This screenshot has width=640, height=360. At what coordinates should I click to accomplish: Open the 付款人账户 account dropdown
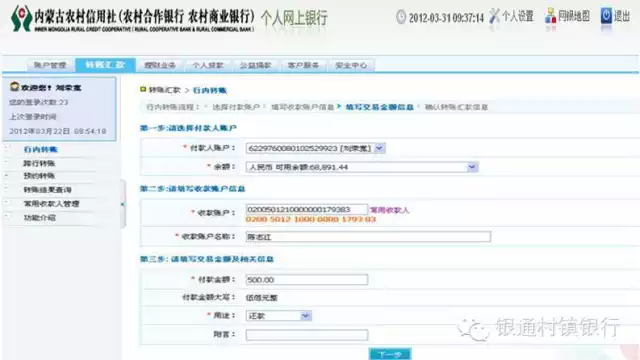(x=379, y=148)
